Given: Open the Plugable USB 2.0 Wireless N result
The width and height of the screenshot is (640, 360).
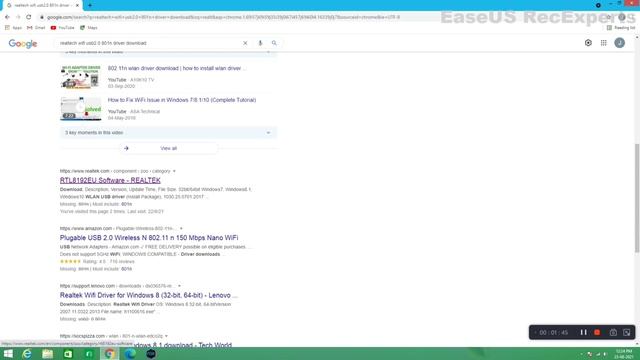Looking at the screenshot, I should pos(149,238).
